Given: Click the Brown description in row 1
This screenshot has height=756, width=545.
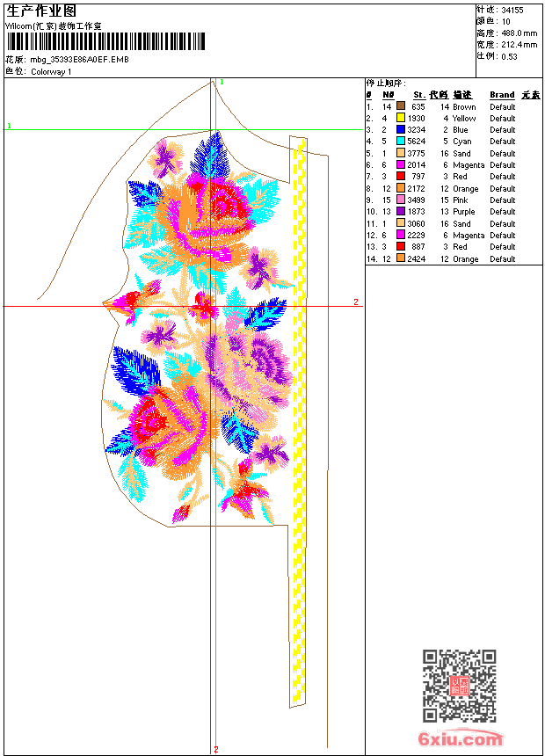Looking at the screenshot, I should [464, 107].
